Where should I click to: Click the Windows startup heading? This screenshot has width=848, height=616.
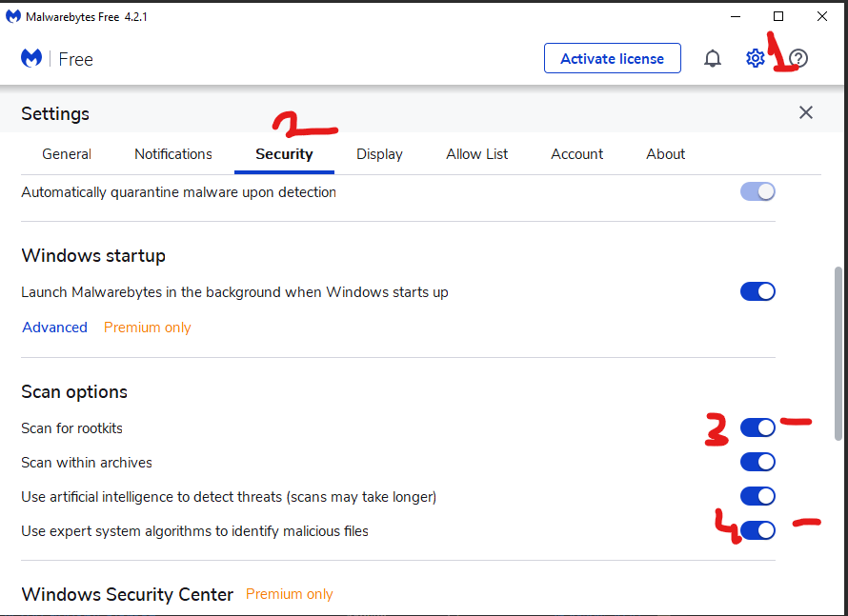(93, 255)
